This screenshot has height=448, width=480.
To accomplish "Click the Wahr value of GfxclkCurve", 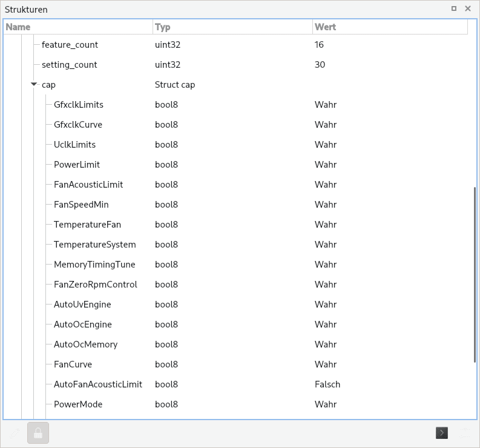I will (x=326, y=125).
